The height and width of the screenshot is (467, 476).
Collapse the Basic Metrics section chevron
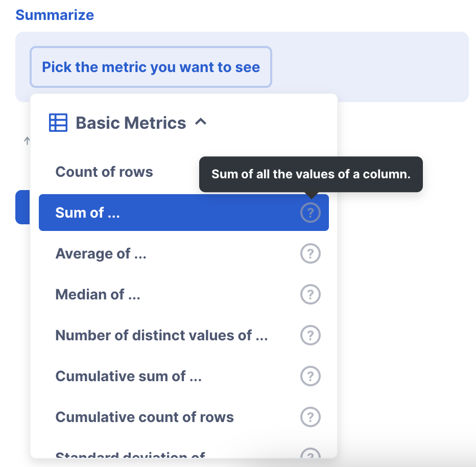201,122
